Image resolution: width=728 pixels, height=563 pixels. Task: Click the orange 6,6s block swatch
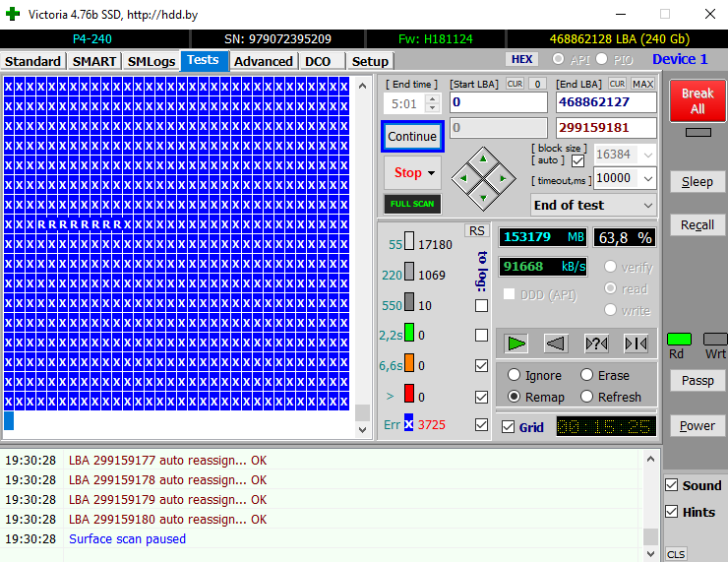[x=409, y=363]
